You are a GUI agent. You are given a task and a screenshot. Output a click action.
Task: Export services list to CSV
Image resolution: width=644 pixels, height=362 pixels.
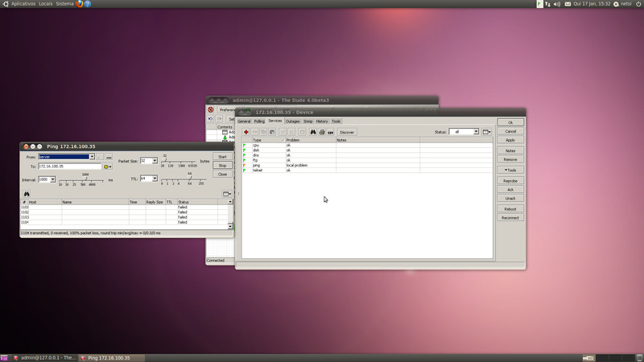(x=331, y=132)
